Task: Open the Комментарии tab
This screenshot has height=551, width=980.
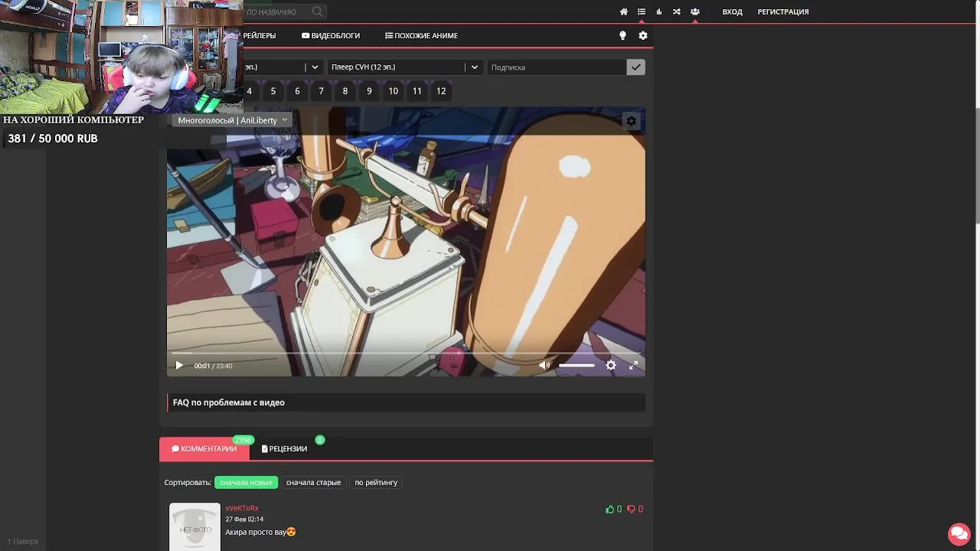Action: click(x=204, y=449)
